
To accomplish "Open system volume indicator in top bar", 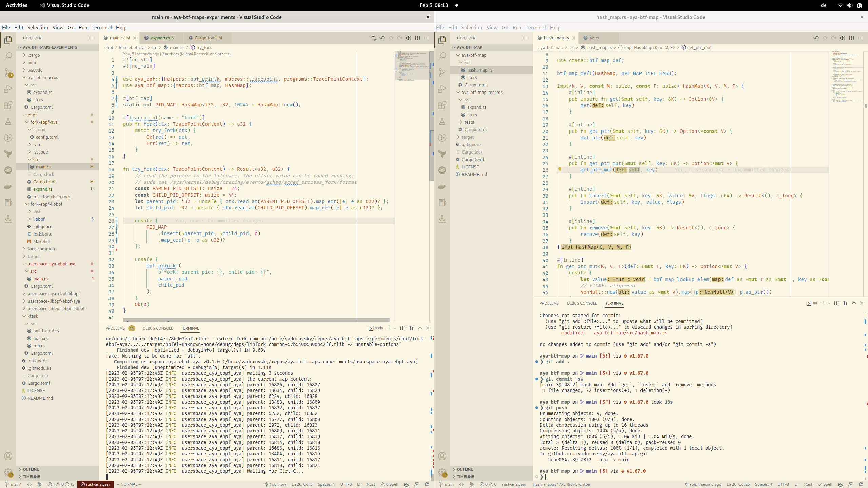I will (x=850, y=5).
